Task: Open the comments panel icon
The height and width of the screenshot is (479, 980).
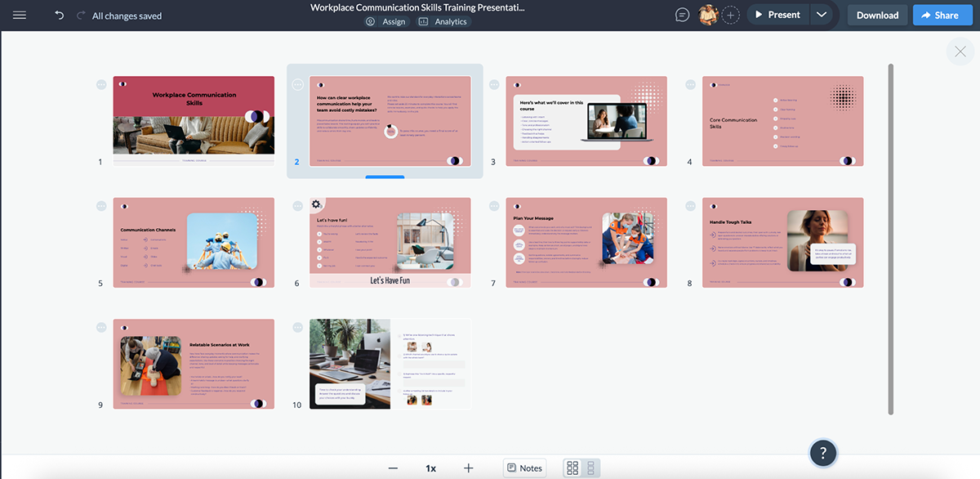Action: (x=682, y=14)
